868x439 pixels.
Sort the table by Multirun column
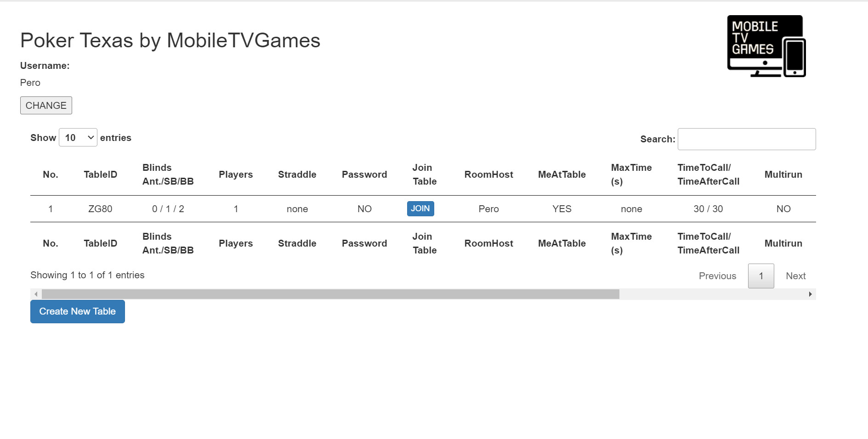[x=783, y=174]
